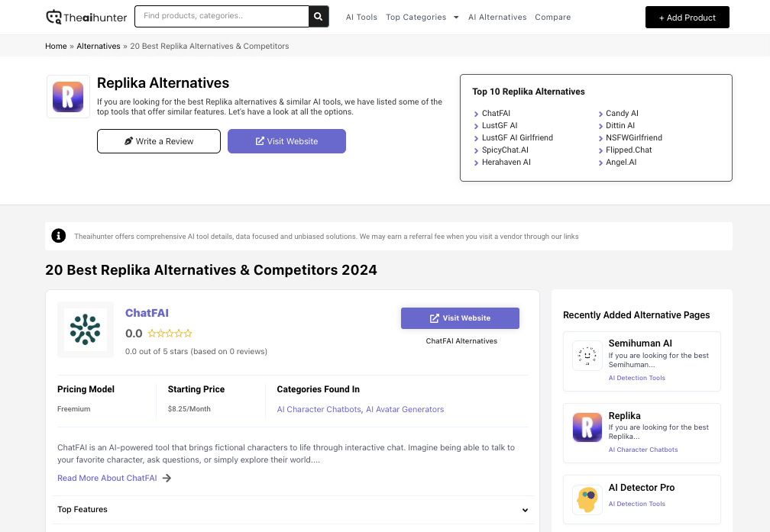
Task: Open AI Character Chatbots under Replika
Action: [x=643, y=450]
